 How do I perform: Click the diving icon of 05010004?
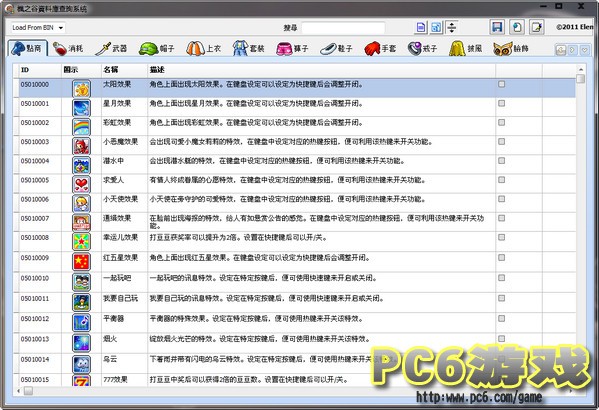tap(81, 165)
